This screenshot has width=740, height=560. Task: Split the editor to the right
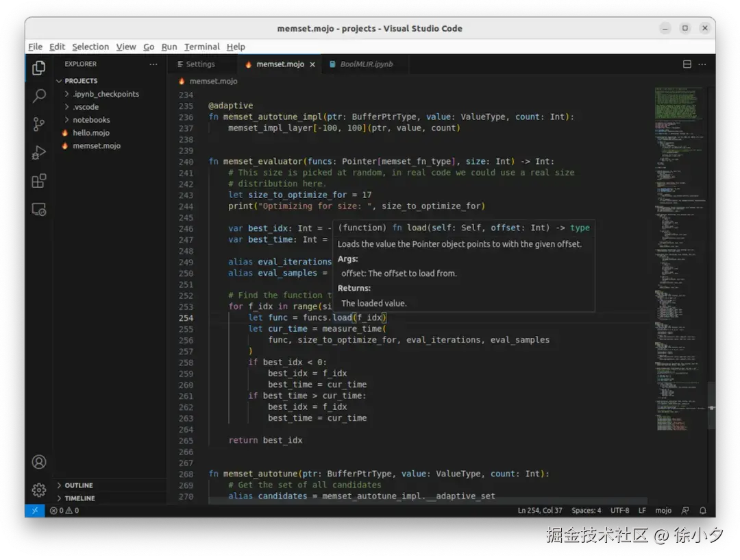[687, 64]
